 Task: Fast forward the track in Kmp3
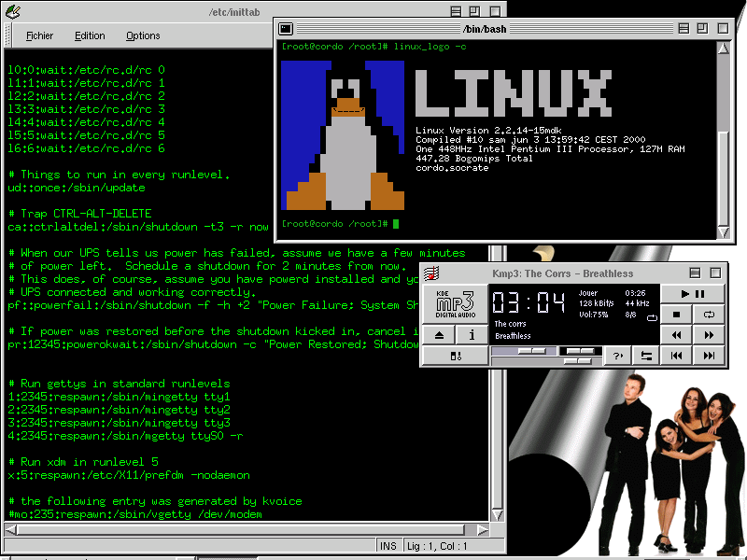coord(709,335)
